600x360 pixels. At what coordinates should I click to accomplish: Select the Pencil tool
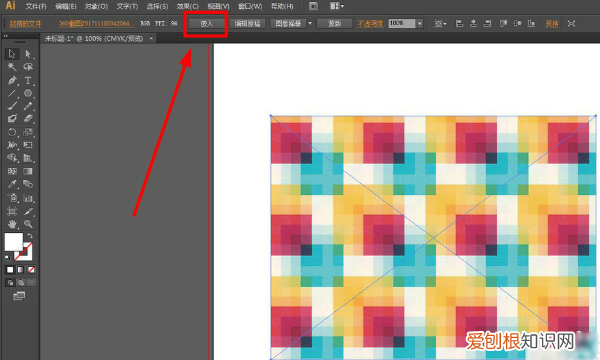[28, 106]
